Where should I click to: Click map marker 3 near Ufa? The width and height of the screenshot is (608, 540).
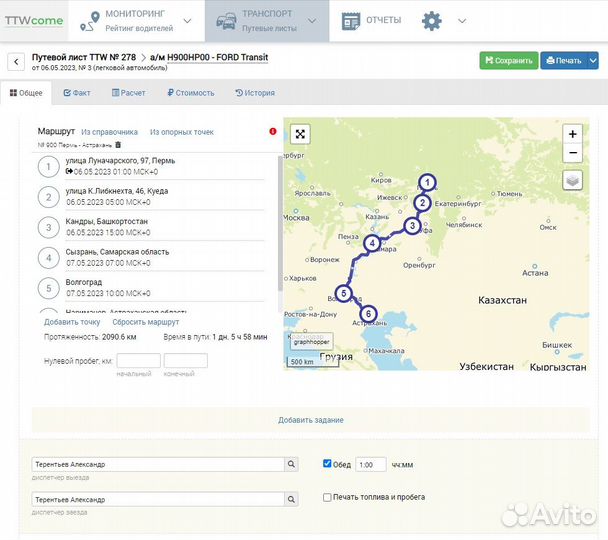click(412, 226)
